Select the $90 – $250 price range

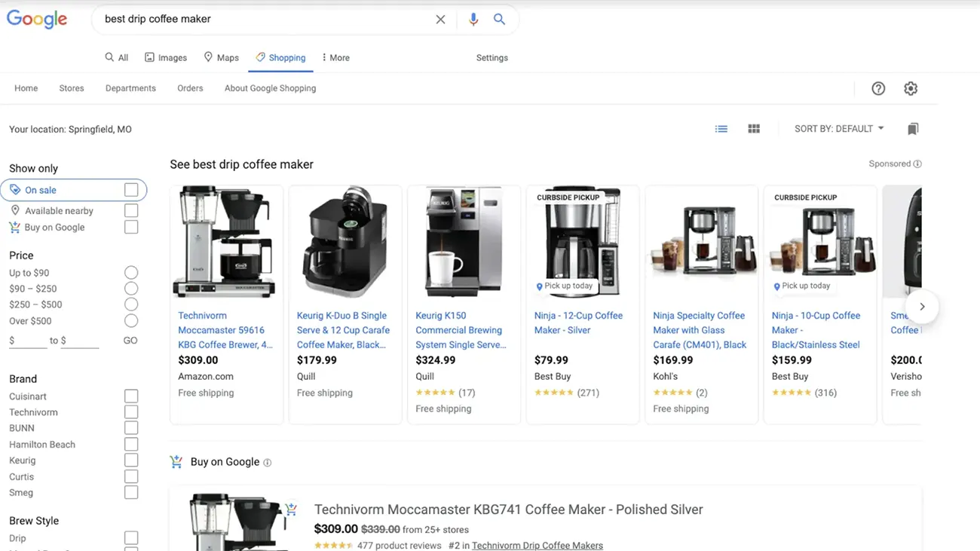(x=131, y=289)
